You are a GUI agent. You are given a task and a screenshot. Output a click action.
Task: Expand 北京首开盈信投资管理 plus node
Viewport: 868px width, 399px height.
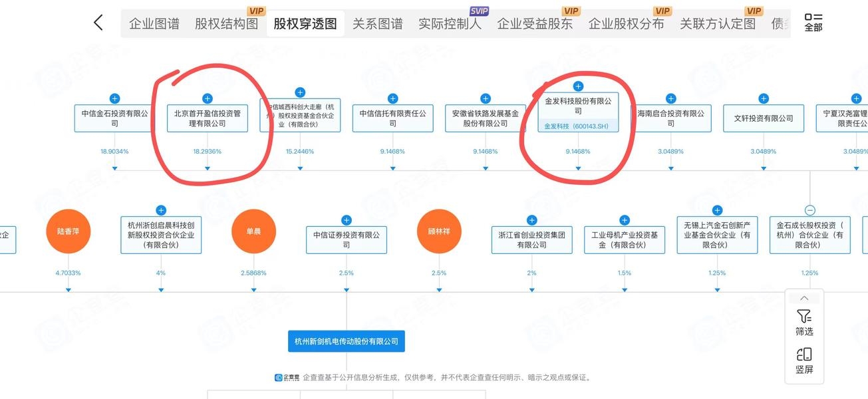click(x=207, y=98)
